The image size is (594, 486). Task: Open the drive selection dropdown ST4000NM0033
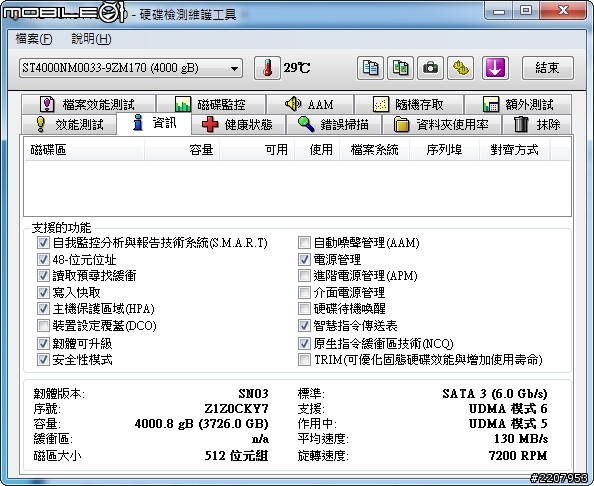click(x=131, y=68)
